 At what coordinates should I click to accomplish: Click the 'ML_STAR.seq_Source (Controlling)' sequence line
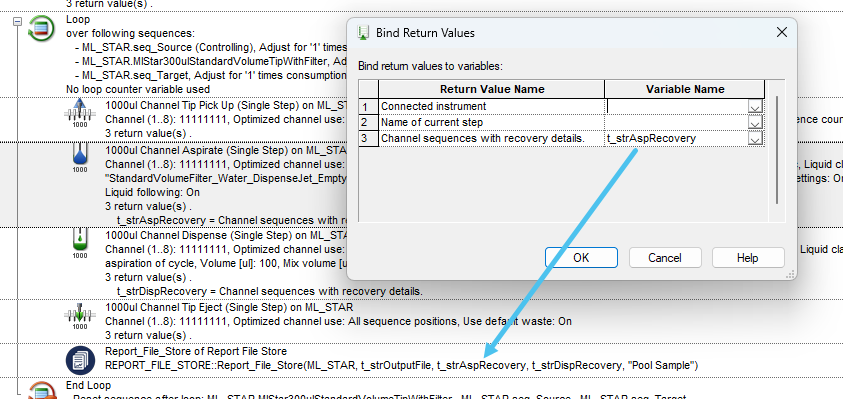pos(210,47)
